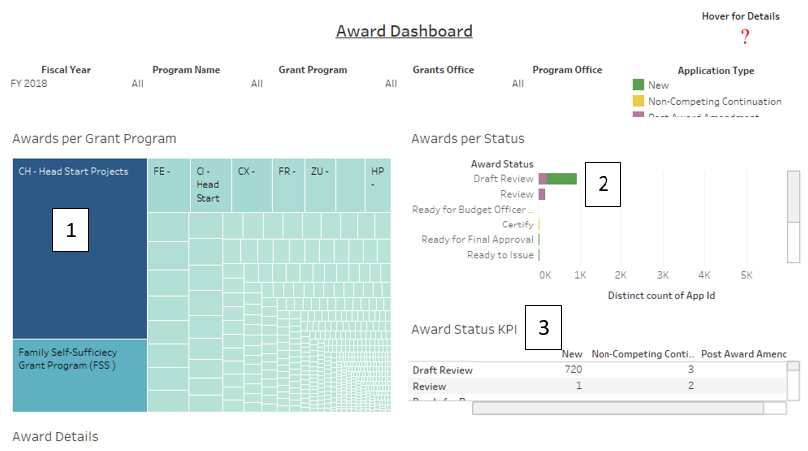Click the purple Review status bar
This screenshot has width=808, height=451.
(x=542, y=194)
